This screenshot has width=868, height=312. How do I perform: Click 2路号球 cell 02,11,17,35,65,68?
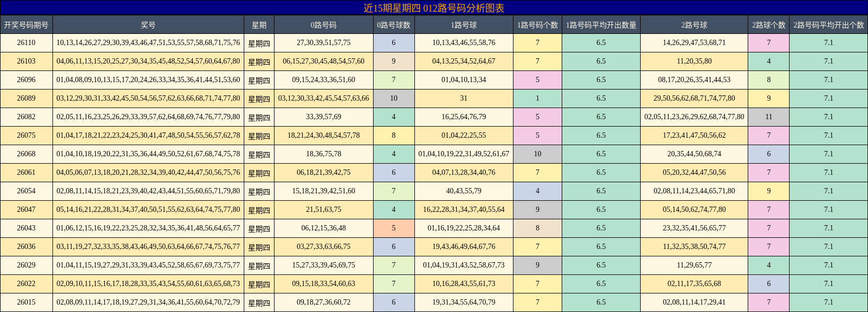(694, 284)
